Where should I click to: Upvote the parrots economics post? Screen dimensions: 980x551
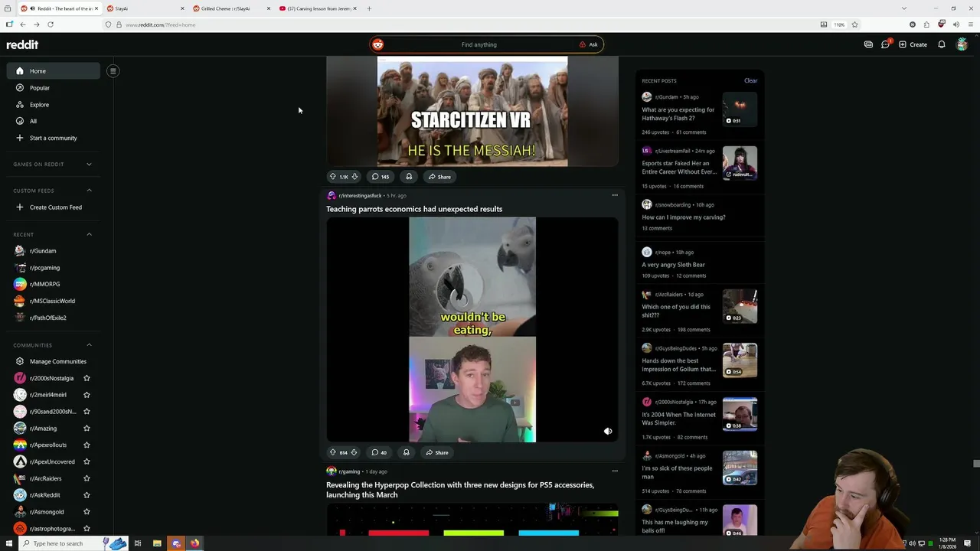(332, 452)
